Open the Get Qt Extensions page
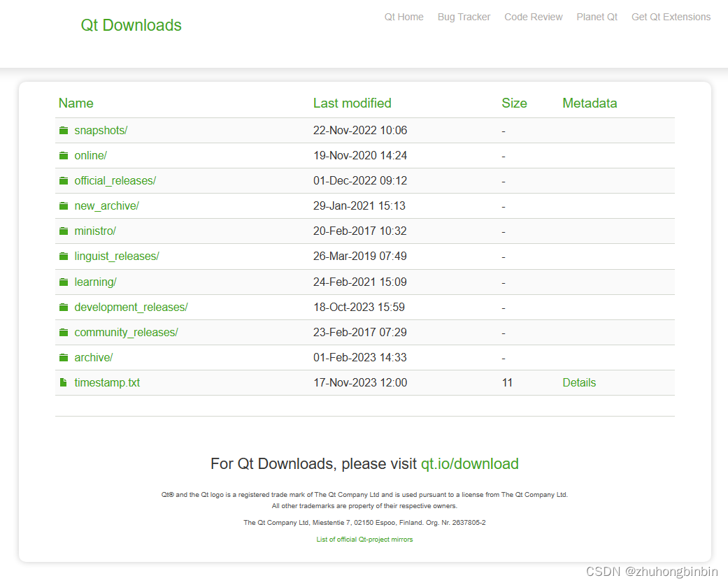The image size is (728, 585). tap(671, 17)
